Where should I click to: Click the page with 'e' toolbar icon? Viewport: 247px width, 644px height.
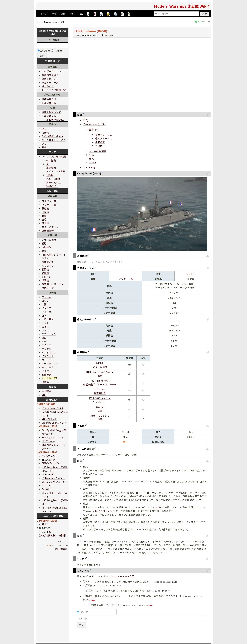pos(88,14)
